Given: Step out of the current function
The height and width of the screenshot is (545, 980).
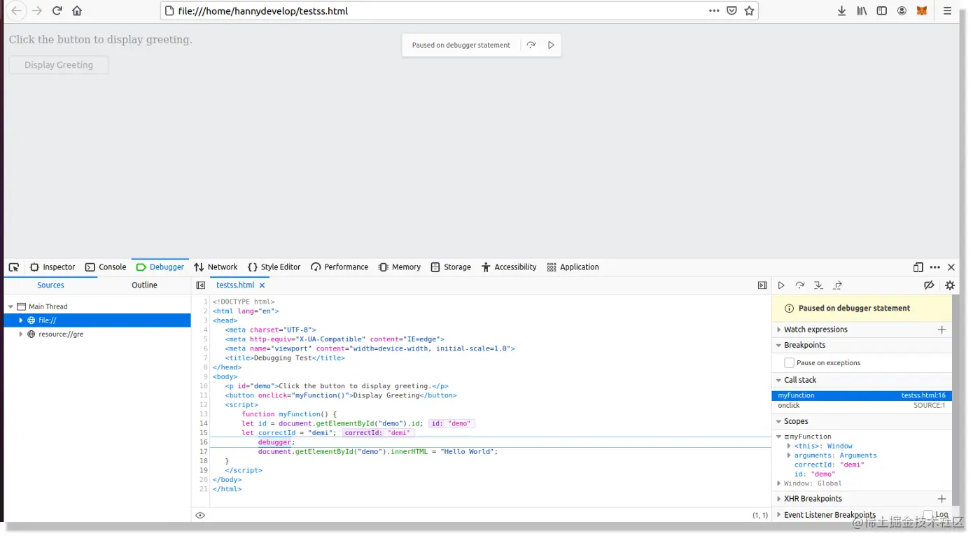Looking at the screenshot, I should click(837, 285).
